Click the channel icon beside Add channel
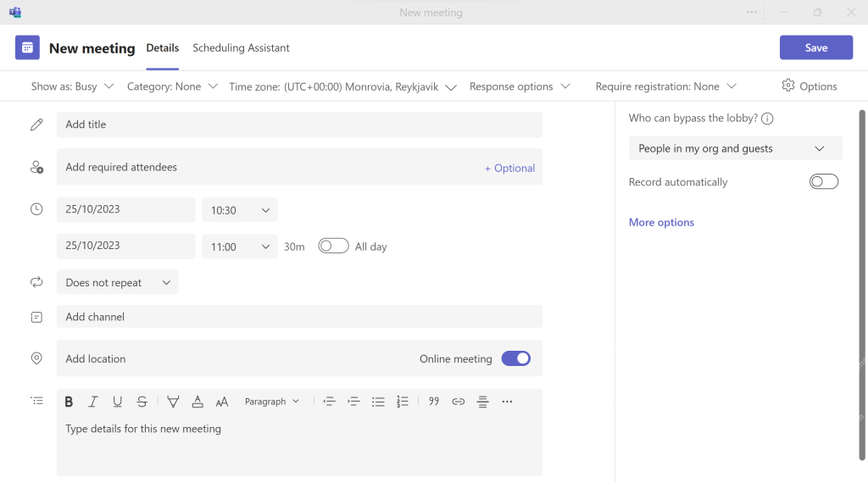 click(36, 317)
